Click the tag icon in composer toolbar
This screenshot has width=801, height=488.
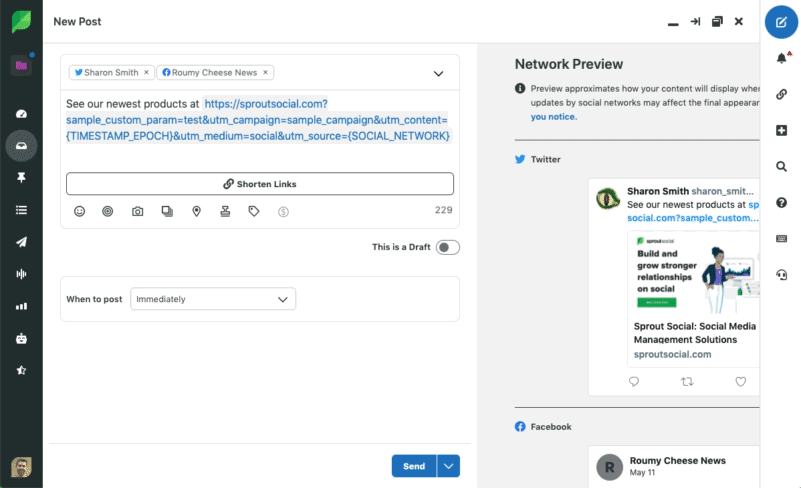(254, 211)
